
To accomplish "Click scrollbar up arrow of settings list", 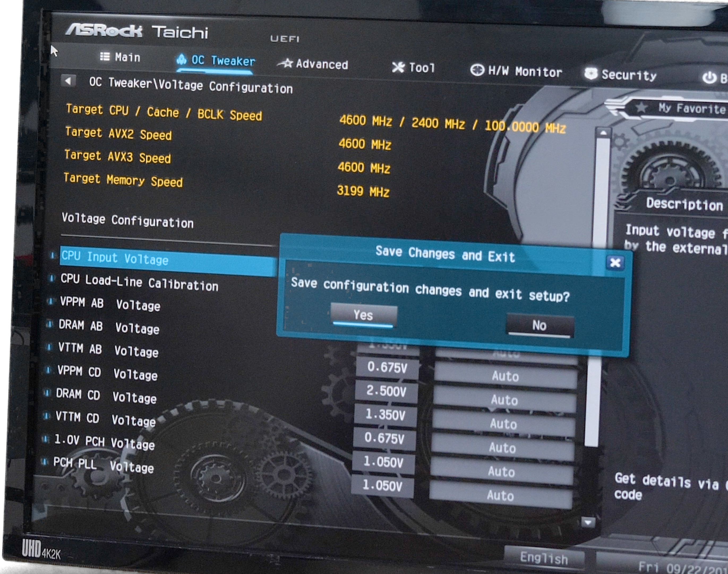I will tap(603, 133).
